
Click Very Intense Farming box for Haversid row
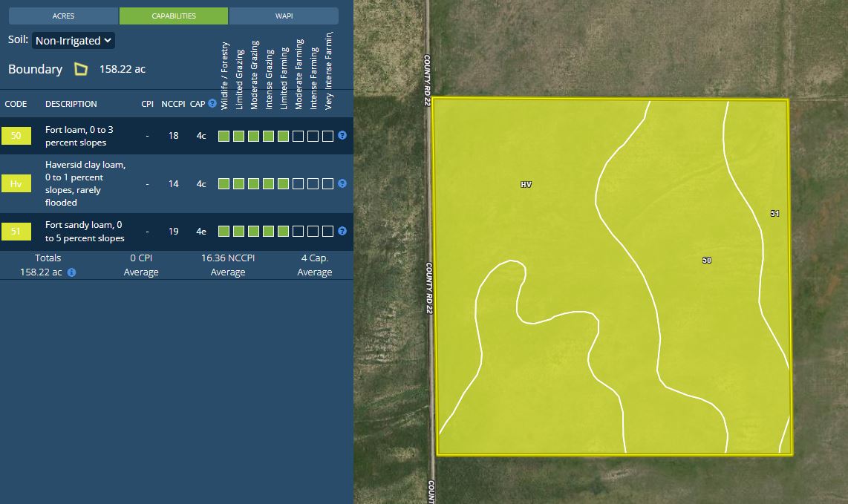[x=327, y=183]
